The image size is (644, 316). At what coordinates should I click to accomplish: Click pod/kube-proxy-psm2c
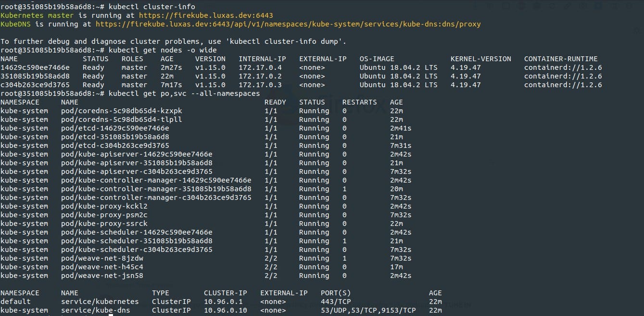pyautogui.click(x=104, y=215)
